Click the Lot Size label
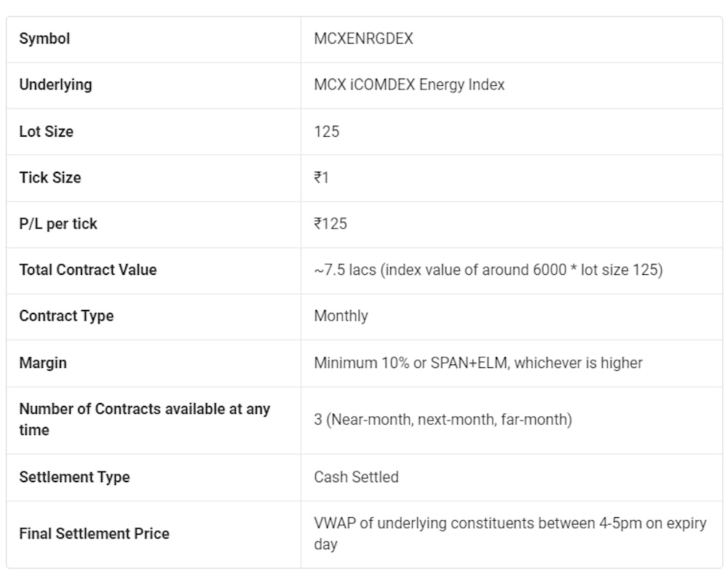 pyautogui.click(x=47, y=132)
